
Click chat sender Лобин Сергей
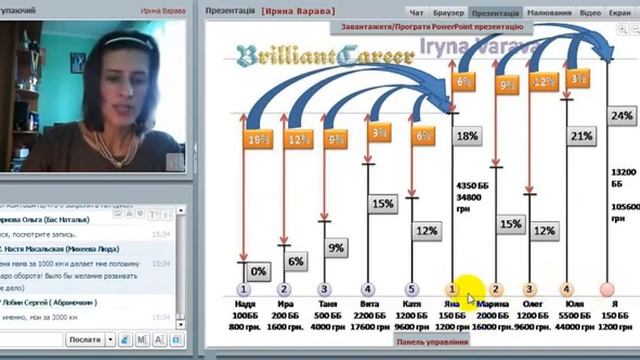pyautogui.click(x=50, y=303)
